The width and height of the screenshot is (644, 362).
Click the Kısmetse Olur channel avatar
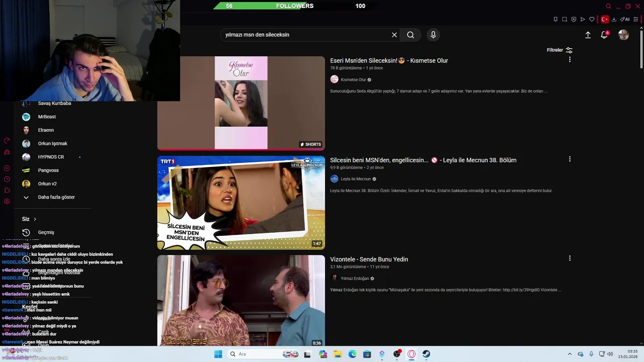[334, 79]
